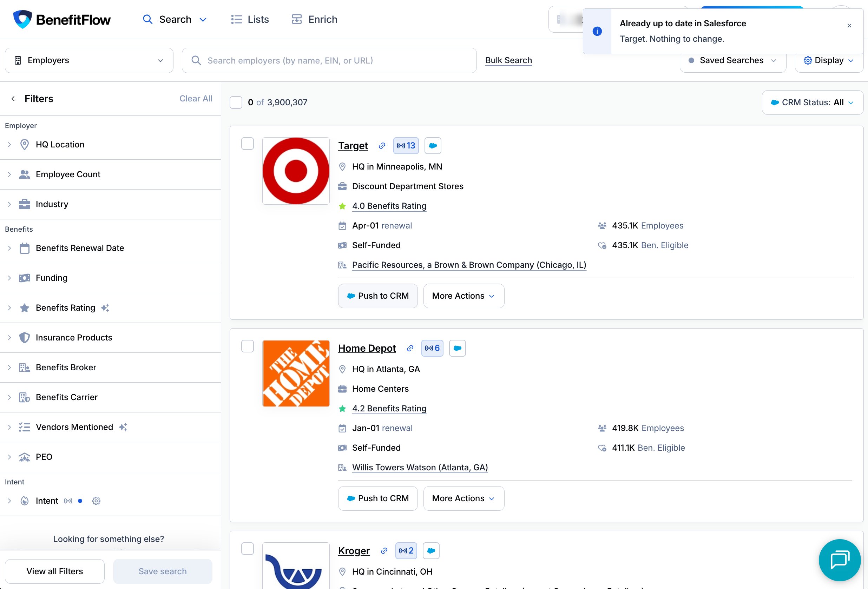
Task: Select the Target employer checkbox
Action: 248,144
